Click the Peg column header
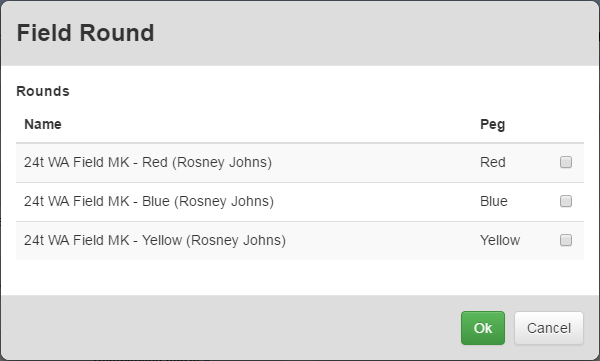 492,124
